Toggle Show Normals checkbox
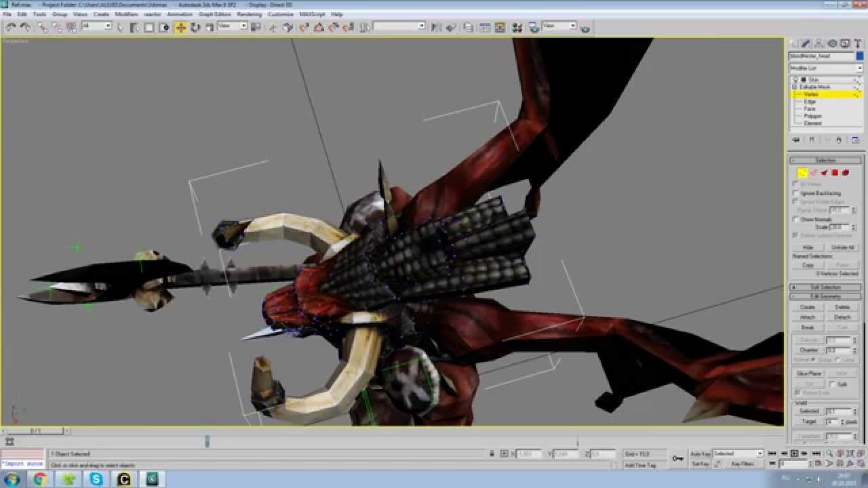 click(796, 220)
